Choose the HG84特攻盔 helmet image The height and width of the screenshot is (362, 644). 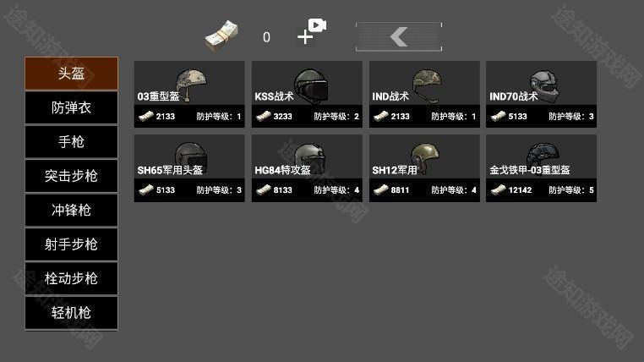[311, 158]
